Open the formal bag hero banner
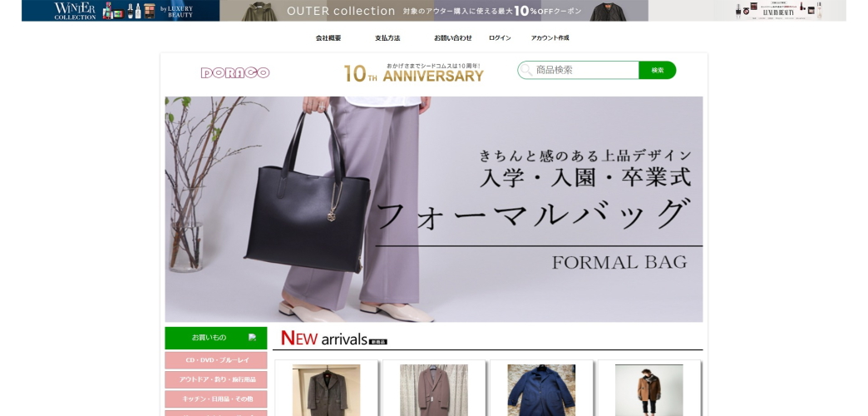The image size is (868, 416). click(434, 210)
